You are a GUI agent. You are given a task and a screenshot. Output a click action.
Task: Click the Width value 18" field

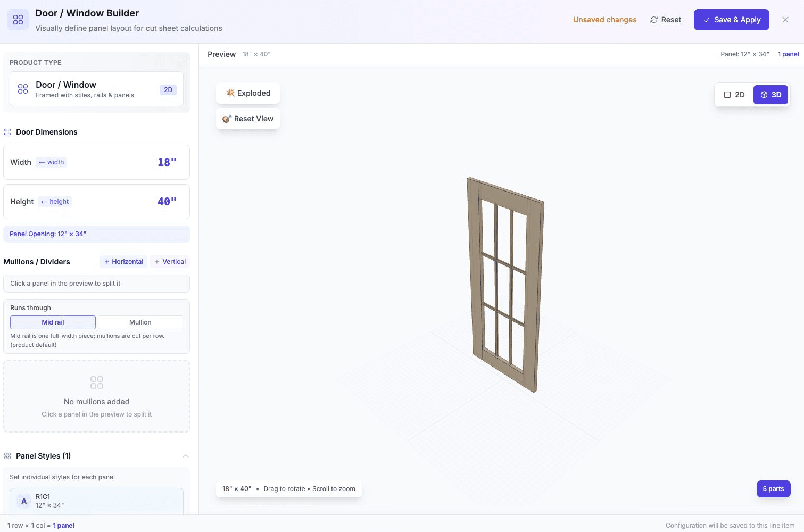click(167, 162)
